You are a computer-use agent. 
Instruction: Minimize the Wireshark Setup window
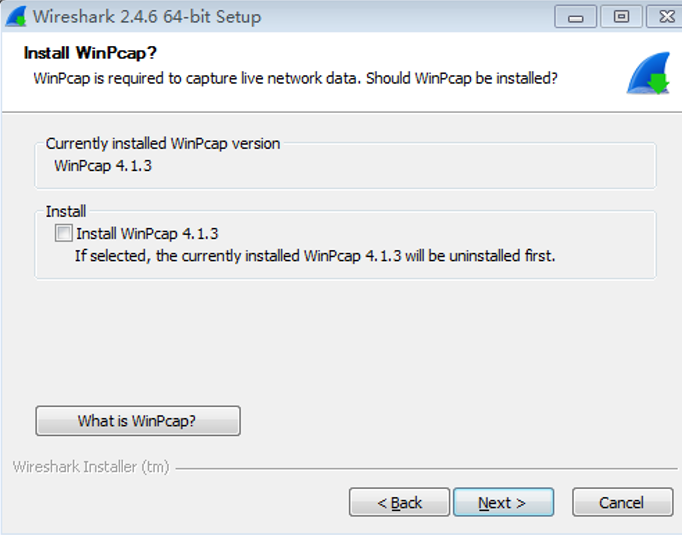tap(575, 17)
